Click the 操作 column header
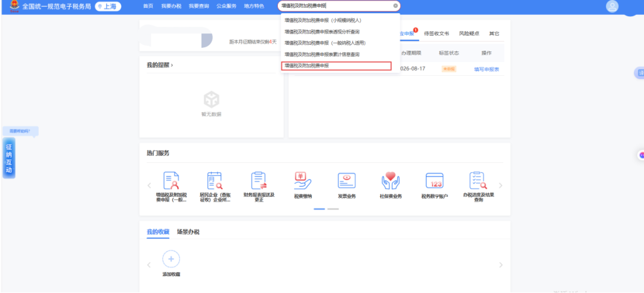Image resolution: width=644 pixels, height=293 pixels. pos(487,53)
